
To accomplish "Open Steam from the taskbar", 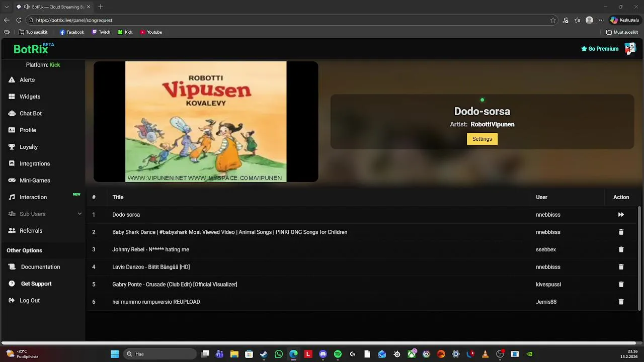I will [x=264, y=354].
